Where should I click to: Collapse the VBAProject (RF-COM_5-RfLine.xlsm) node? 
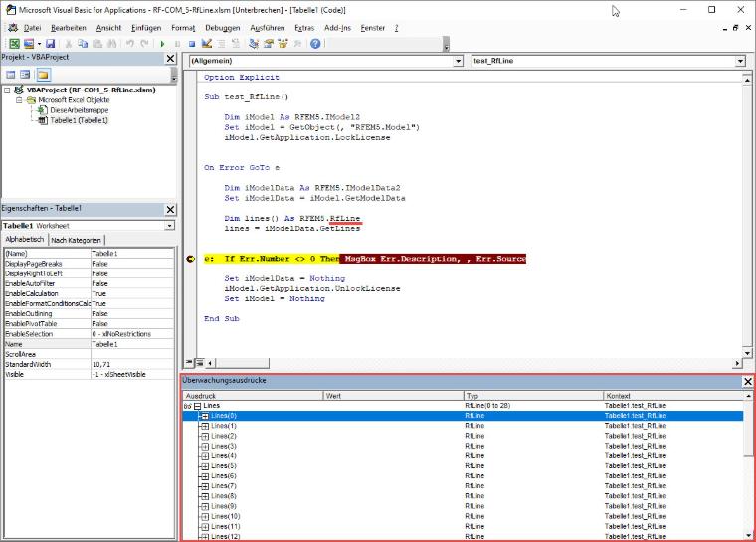coord(7,90)
